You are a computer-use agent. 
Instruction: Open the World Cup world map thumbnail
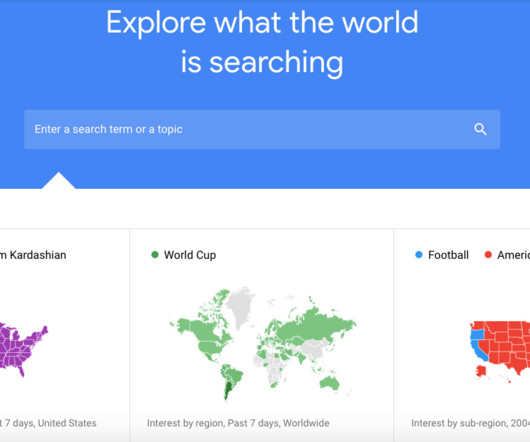point(263,343)
